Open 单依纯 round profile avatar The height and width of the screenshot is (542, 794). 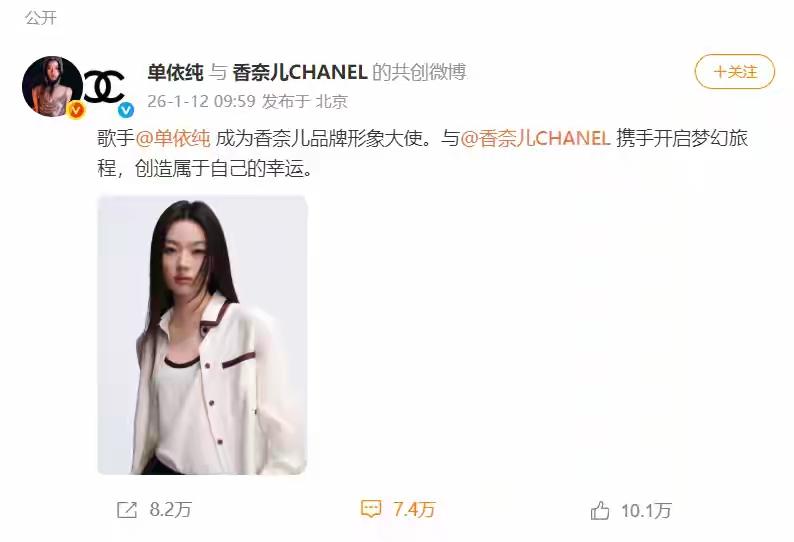52,87
